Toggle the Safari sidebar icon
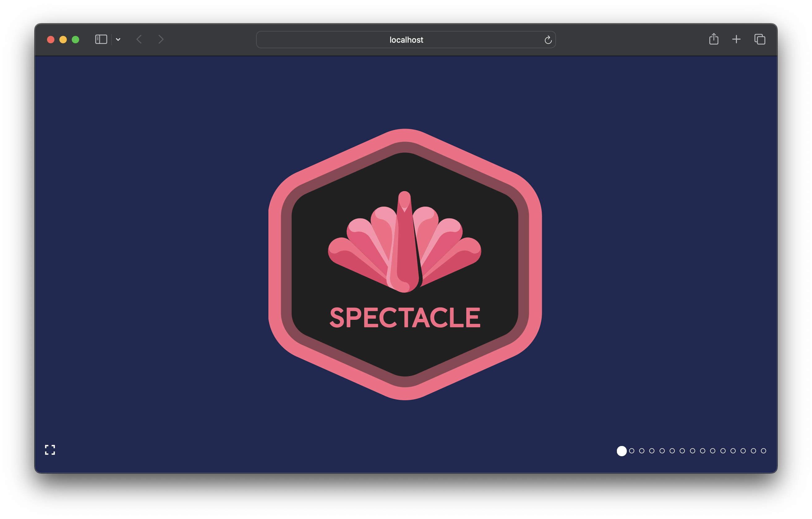This screenshot has height=519, width=812. pos(101,40)
